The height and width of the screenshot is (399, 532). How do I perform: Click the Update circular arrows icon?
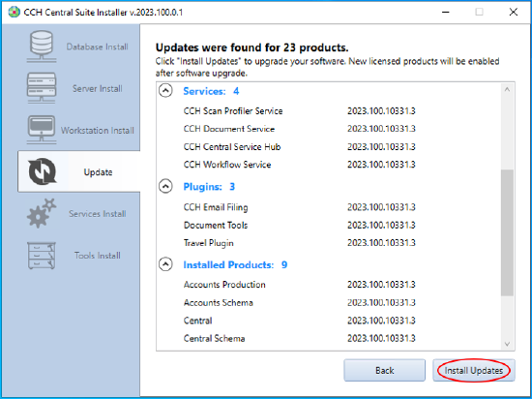point(42,171)
